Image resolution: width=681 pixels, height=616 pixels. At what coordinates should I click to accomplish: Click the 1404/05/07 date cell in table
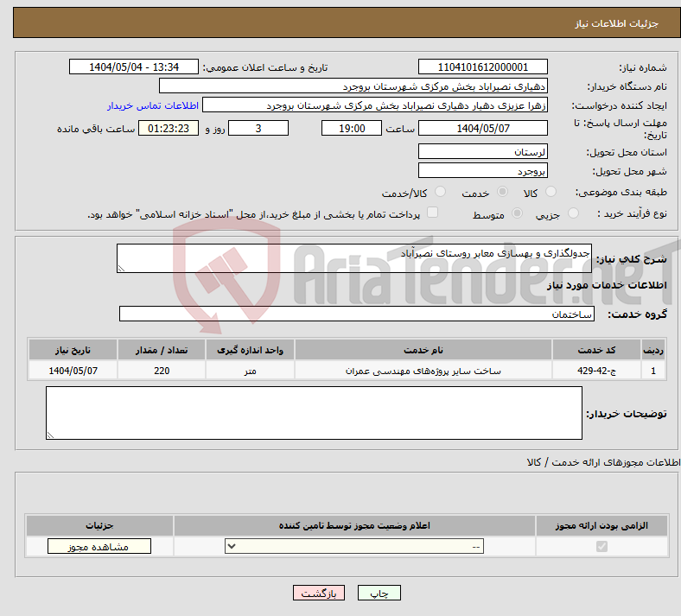(x=73, y=371)
